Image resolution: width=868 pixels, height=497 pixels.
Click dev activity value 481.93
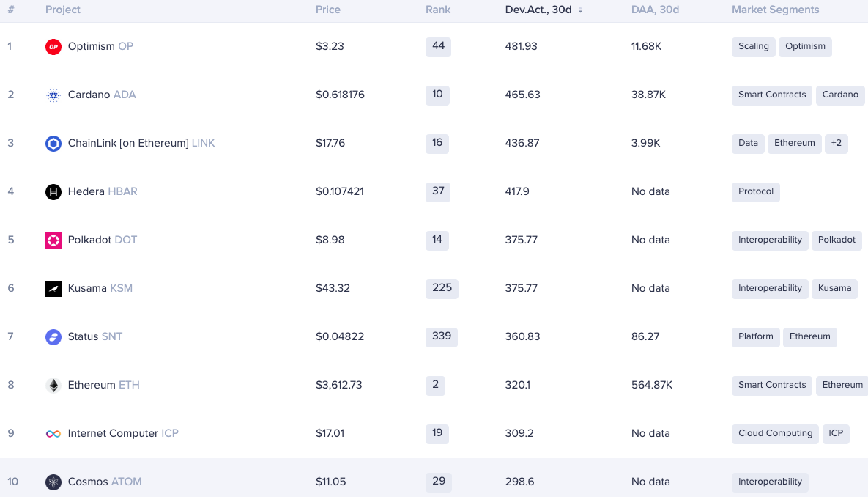521,46
